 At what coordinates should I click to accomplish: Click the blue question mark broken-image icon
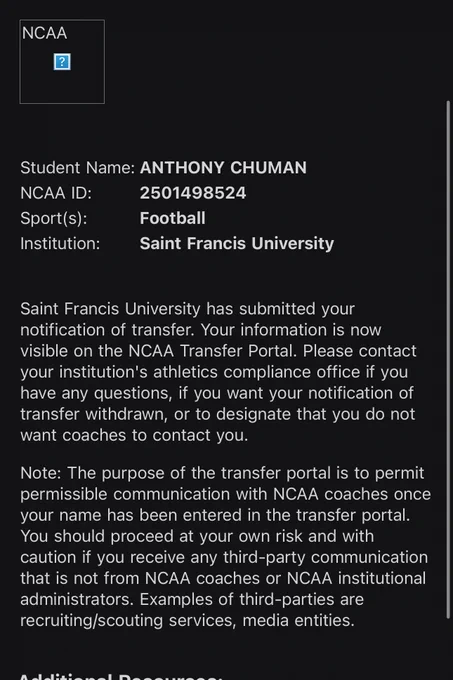[62, 62]
